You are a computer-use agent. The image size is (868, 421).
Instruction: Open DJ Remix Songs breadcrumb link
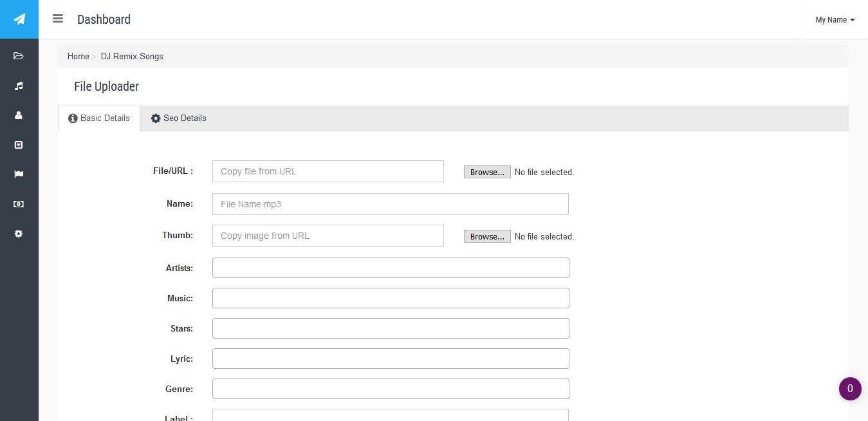point(132,57)
